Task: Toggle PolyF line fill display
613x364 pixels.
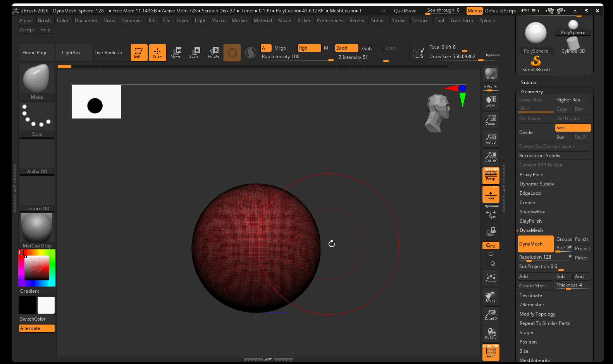Action: point(491,352)
